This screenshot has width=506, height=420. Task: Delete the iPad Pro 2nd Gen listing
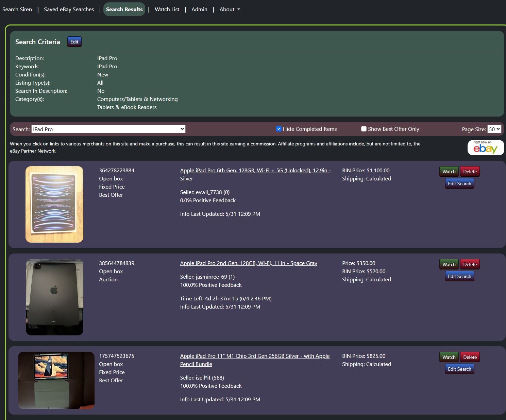pyautogui.click(x=470, y=264)
